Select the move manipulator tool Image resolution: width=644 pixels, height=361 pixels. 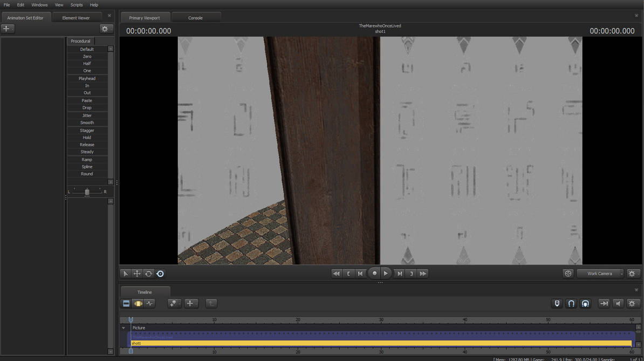(x=137, y=274)
